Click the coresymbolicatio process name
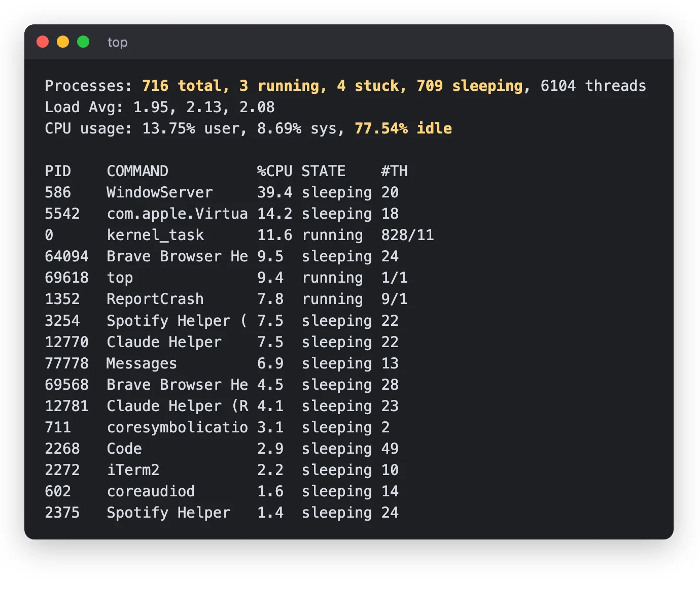The width and height of the screenshot is (700, 609). click(x=177, y=427)
